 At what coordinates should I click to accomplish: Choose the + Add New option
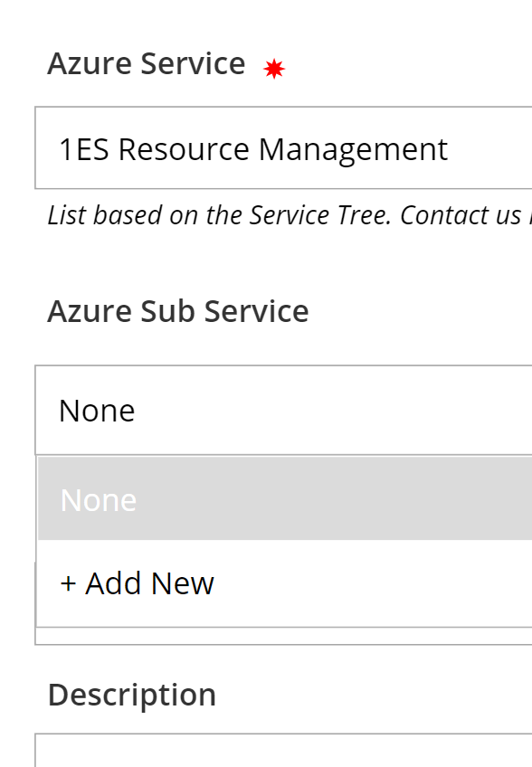point(285,583)
